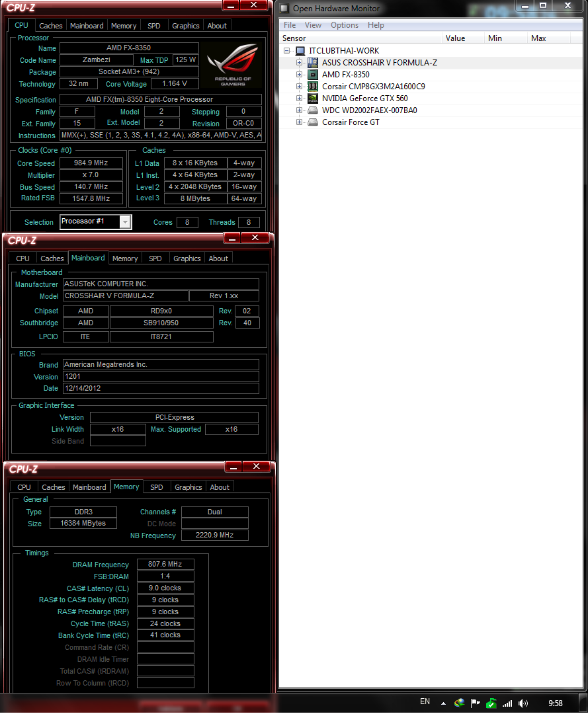
Task: Select About tab in bottom CPU-Z window
Action: (220, 487)
